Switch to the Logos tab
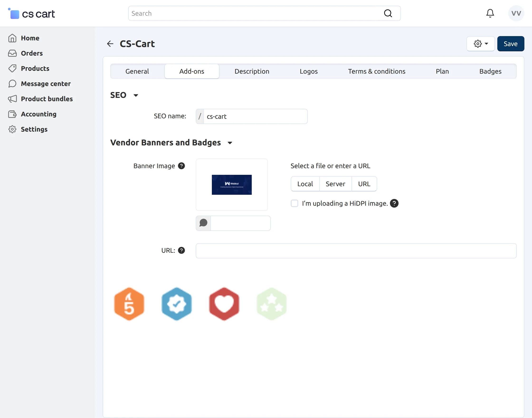This screenshot has width=532, height=418. click(309, 71)
